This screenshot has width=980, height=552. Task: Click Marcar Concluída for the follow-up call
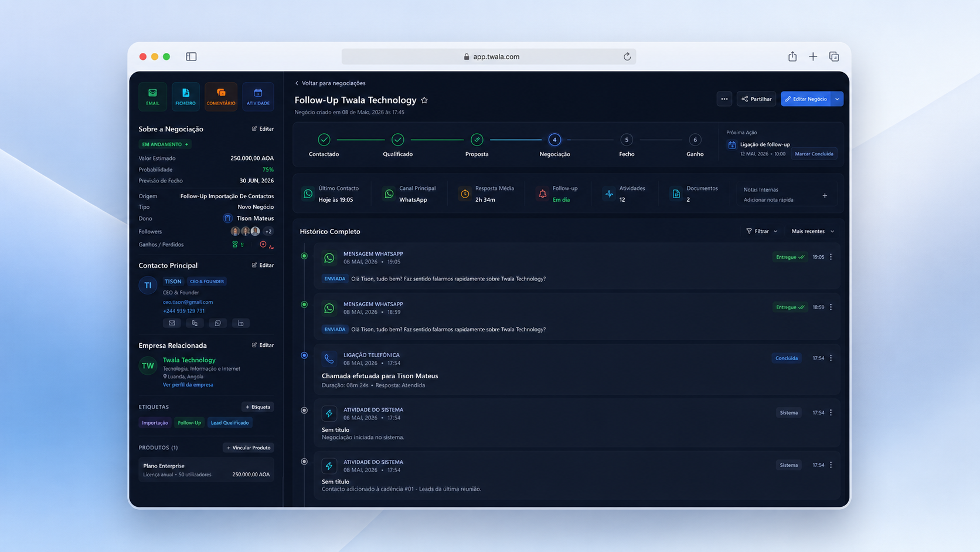click(814, 154)
